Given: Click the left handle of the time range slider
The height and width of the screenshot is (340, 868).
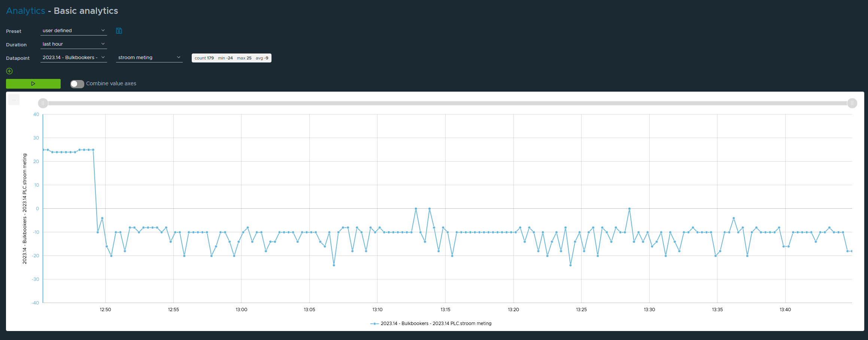Looking at the screenshot, I should (x=43, y=103).
